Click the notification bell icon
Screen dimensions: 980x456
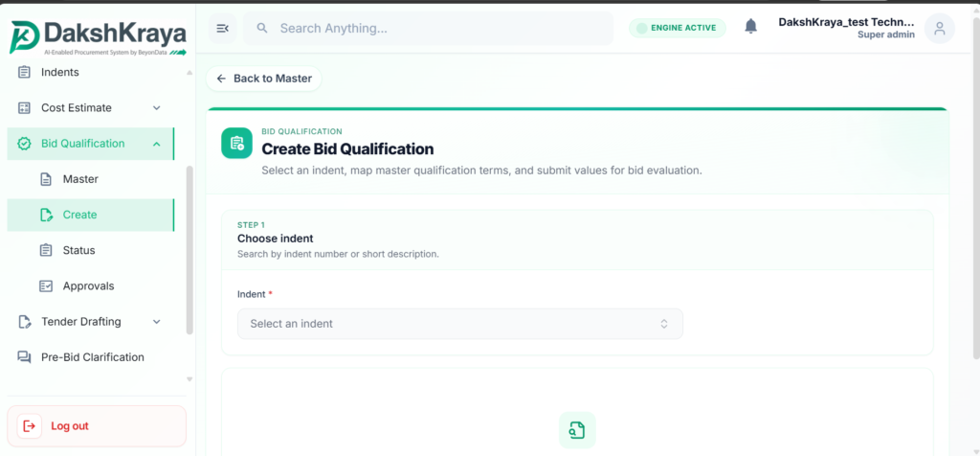coord(750,26)
